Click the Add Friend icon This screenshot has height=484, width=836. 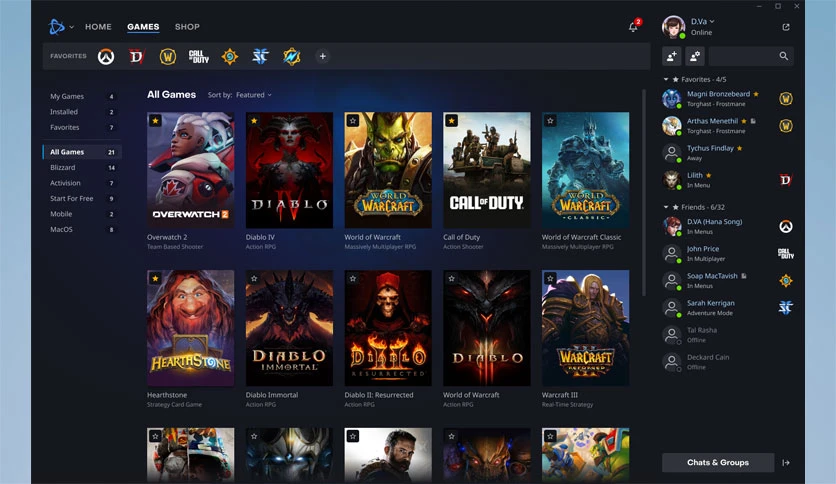coord(672,56)
